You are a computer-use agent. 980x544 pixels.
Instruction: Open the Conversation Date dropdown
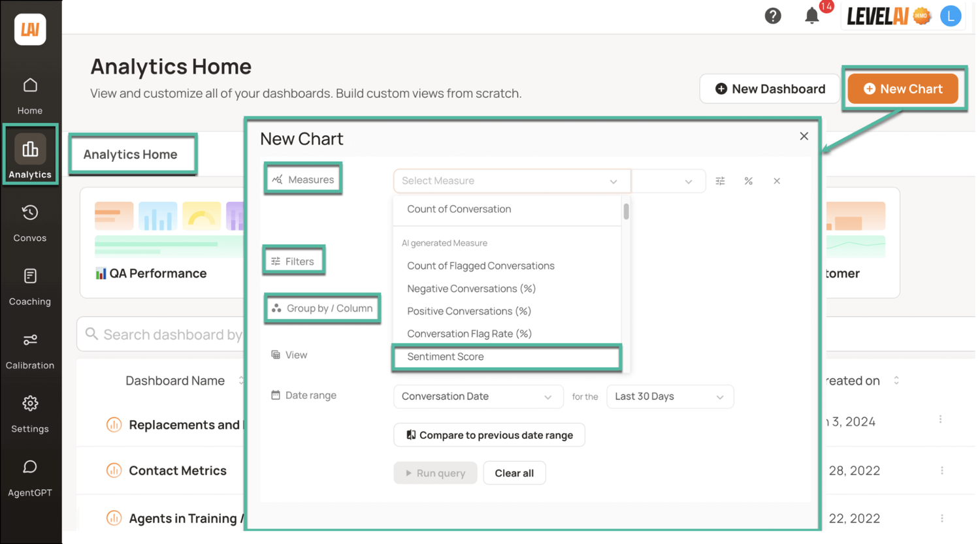(x=478, y=396)
